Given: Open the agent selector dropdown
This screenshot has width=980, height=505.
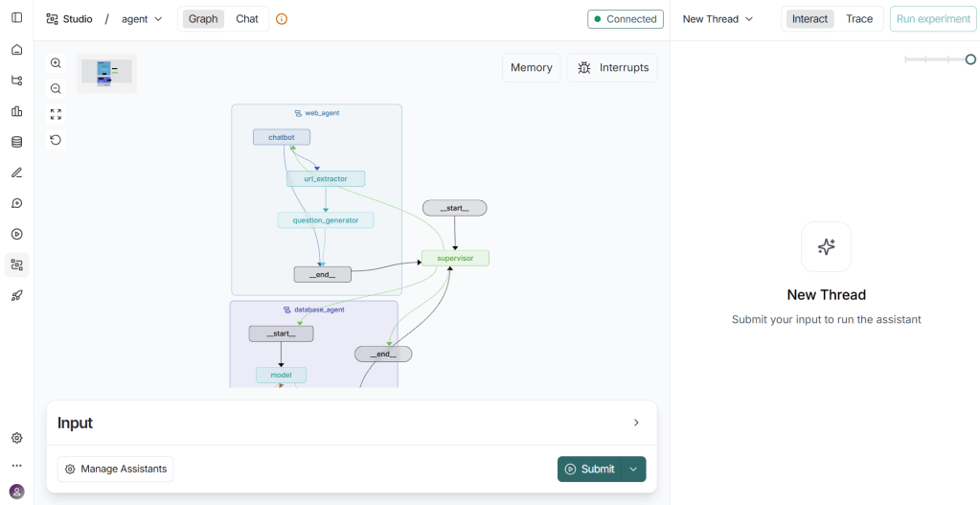Looking at the screenshot, I should [142, 19].
